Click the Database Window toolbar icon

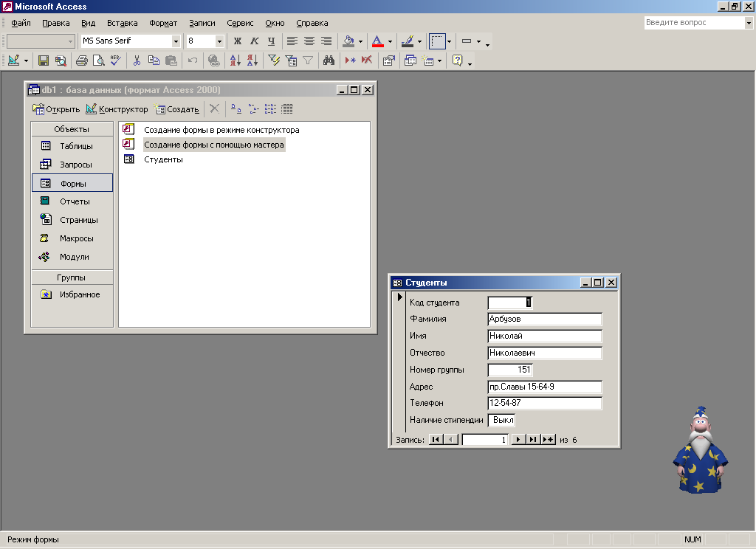pyautogui.click(x=410, y=61)
